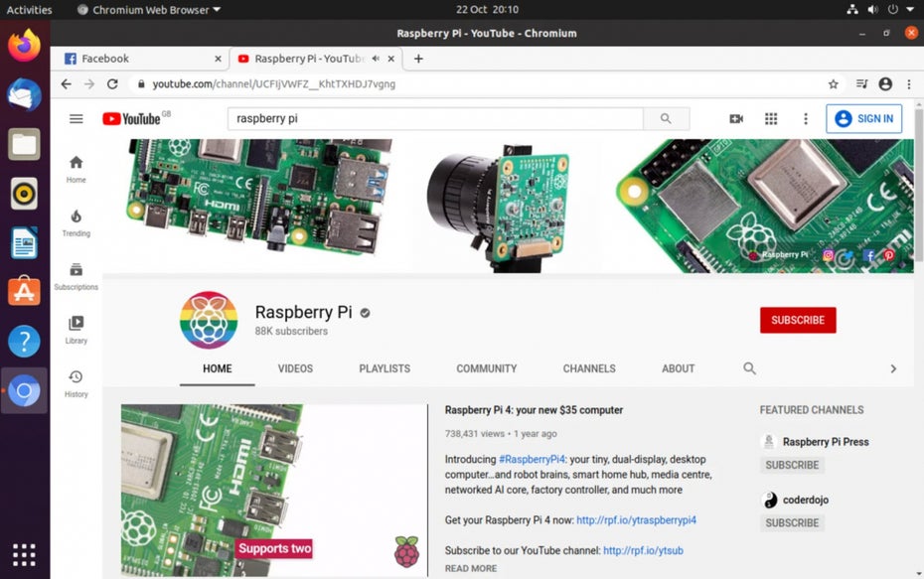The height and width of the screenshot is (579, 924).
Task: Search within channel using the magnifier icon
Action: click(749, 368)
